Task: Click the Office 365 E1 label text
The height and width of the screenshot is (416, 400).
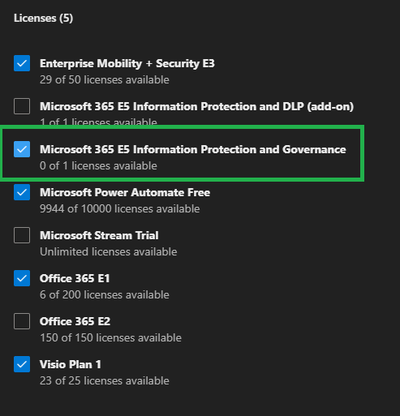Action: point(75,278)
